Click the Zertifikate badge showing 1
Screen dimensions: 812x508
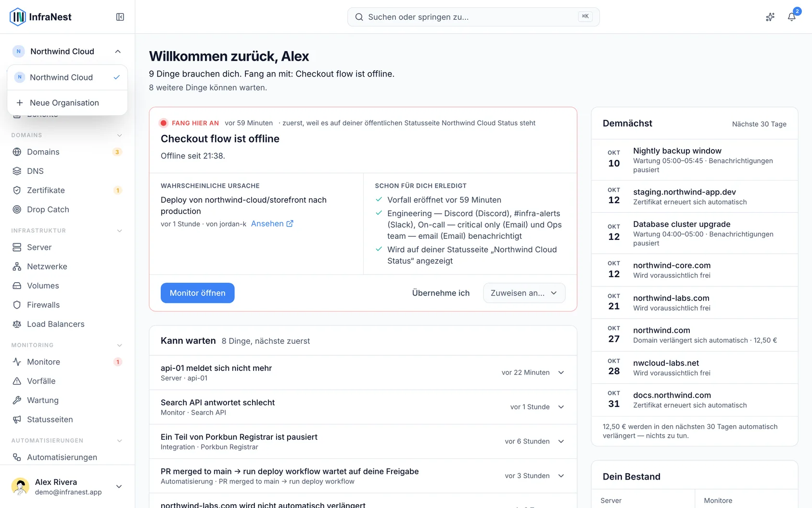coord(117,190)
